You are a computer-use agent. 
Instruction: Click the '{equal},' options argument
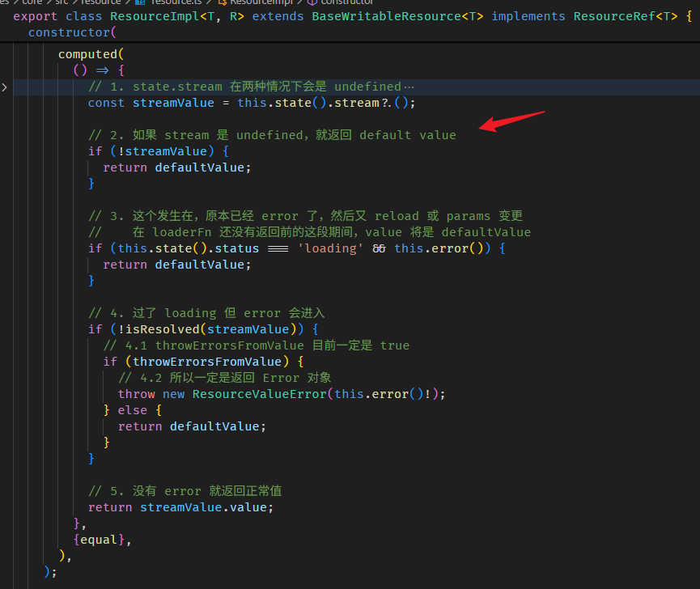pyautogui.click(x=102, y=540)
